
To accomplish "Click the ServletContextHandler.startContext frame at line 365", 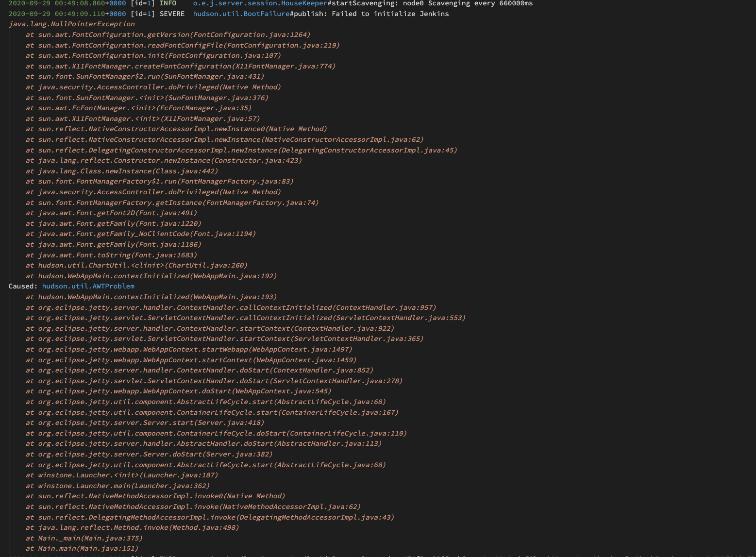I will tap(225, 338).
